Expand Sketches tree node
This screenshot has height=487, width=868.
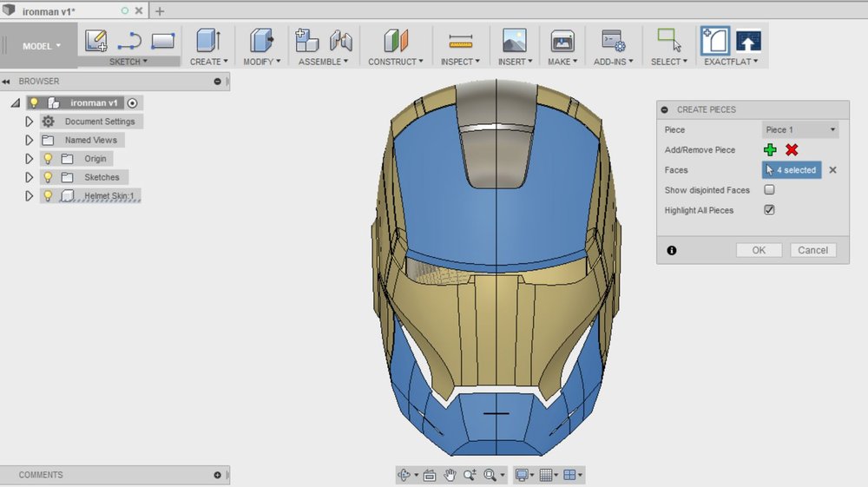[30, 177]
